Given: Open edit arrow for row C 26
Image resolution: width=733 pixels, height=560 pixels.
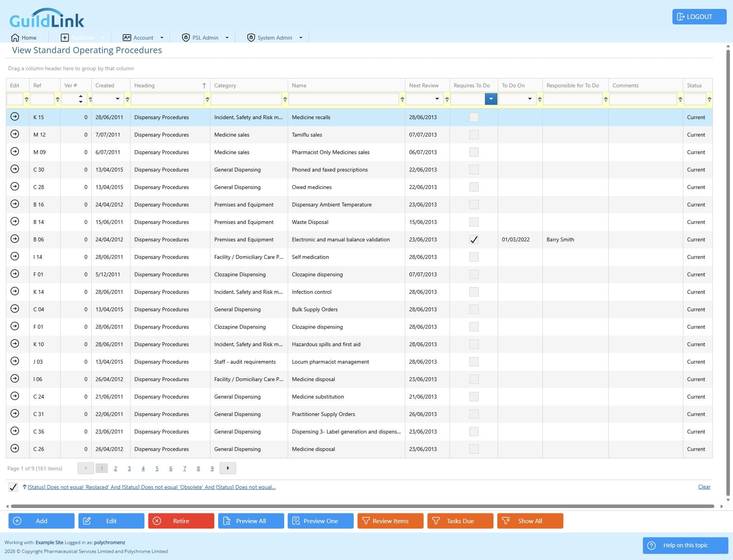Looking at the screenshot, I should [15, 448].
